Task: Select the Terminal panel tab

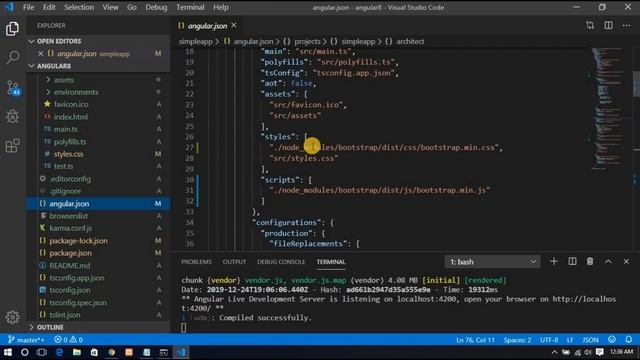Action: [x=331, y=262]
